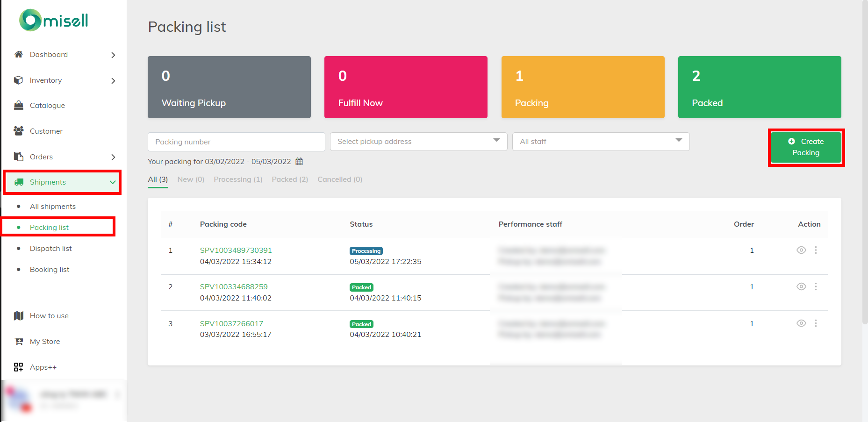
Task: Click the Inventory box icon
Action: 19,80
